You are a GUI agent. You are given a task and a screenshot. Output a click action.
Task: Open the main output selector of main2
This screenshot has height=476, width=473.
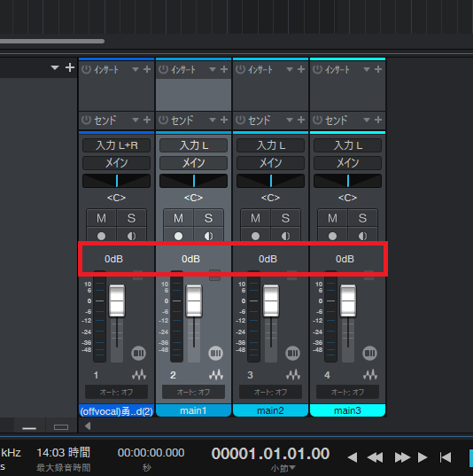point(271,163)
